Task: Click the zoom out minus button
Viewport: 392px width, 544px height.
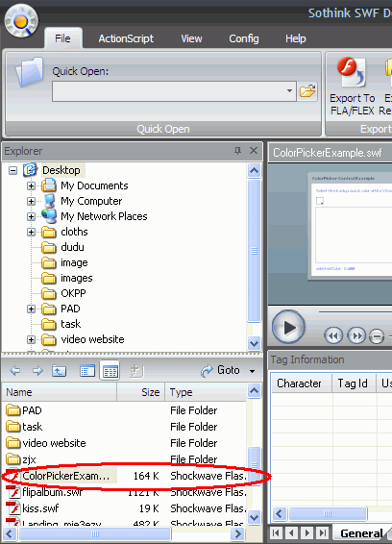Action: tap(377, 335)
